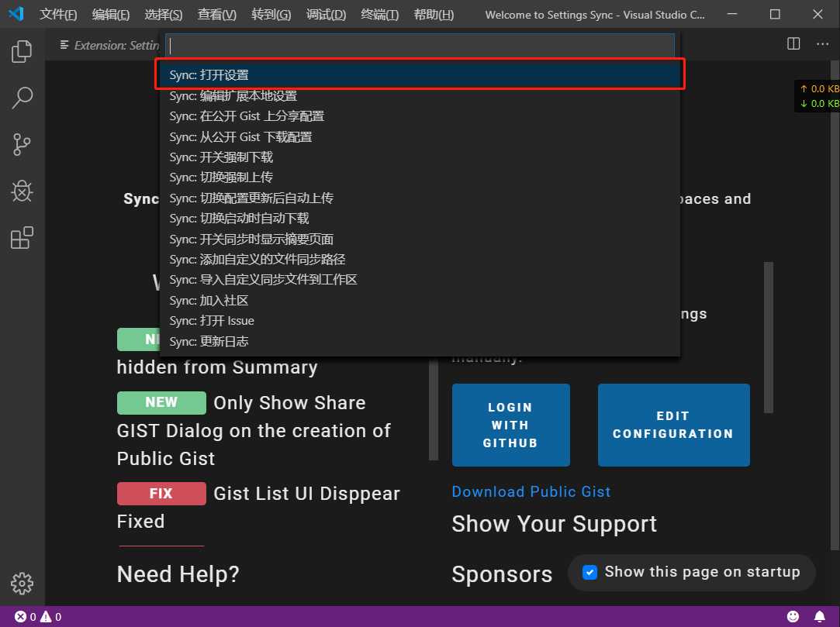The height and width of the screenshot is (627, 840).
Task: Click the VS Code logo in the title bar
Action: (x=16, y=14)
